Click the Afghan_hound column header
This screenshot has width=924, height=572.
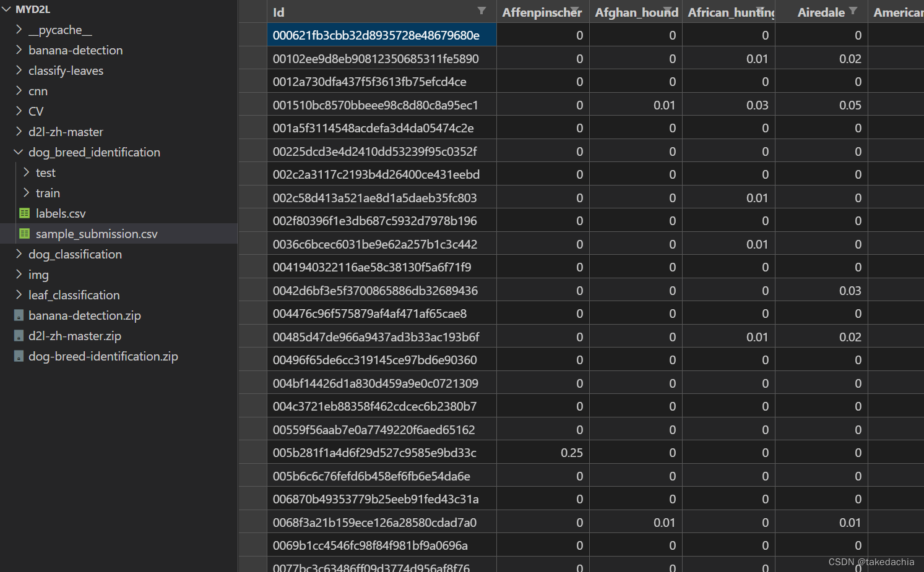(x=636, y=12)
